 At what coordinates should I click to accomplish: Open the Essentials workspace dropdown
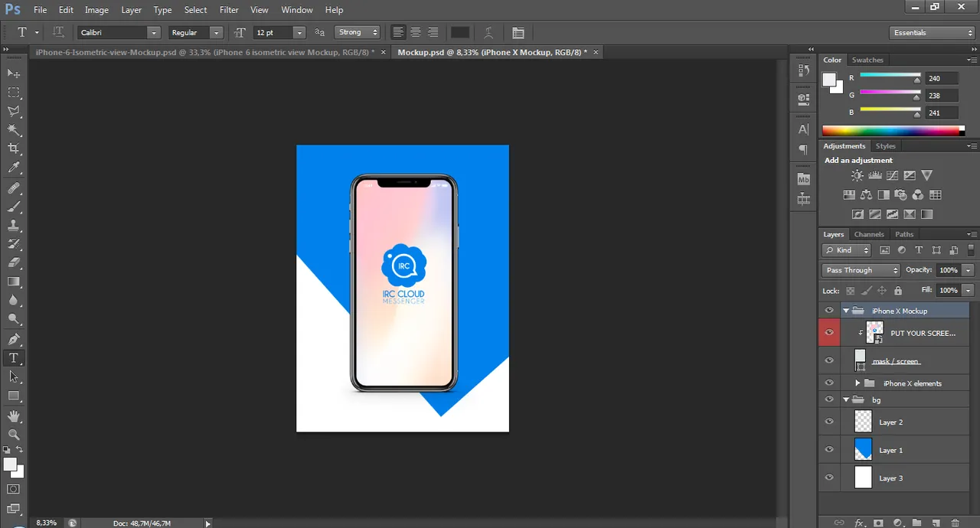[933, 33]
